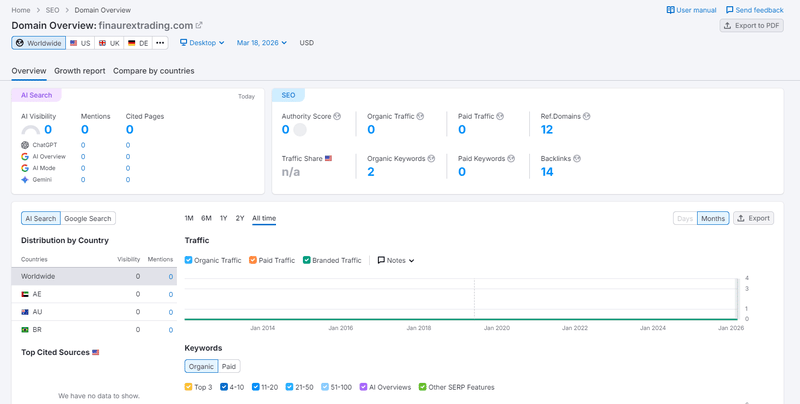Image resolution: width=800 pixels, height=404 pixels.
Task: Toggle 4-10 keywords checkbox
Action: [223, 387]
